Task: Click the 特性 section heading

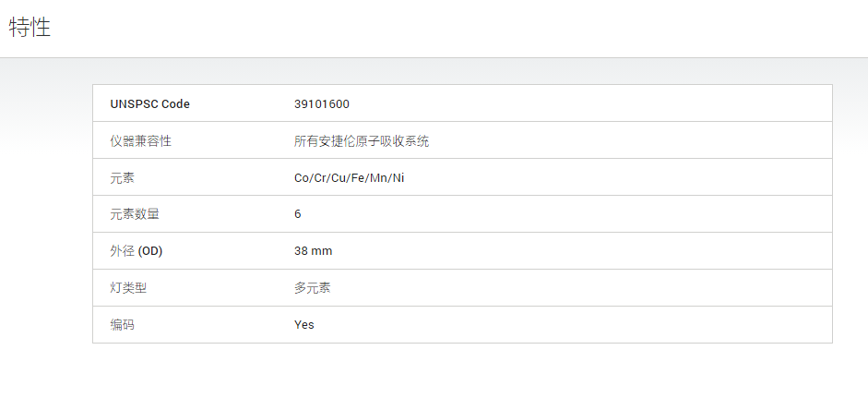Action: click(30, 27)
